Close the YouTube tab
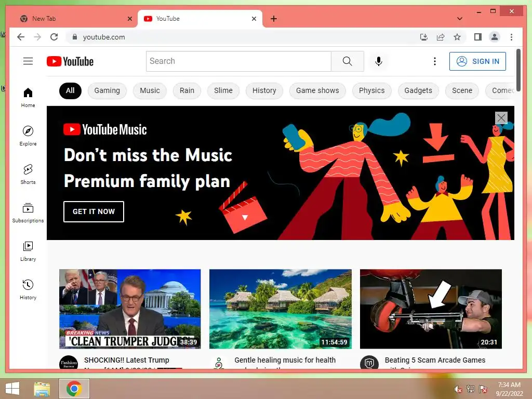532x399 pixels. click(254, 19)
